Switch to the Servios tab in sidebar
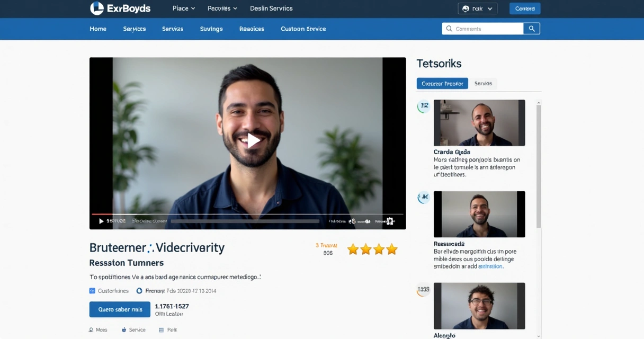 pyautogui.click(x=483, y=84)
